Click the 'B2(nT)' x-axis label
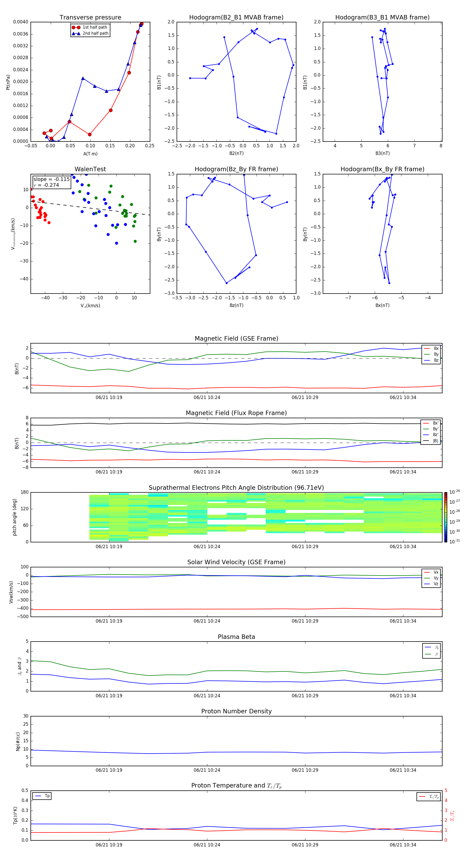The width and height of the screenshot is (473, 868). point(236,153)
